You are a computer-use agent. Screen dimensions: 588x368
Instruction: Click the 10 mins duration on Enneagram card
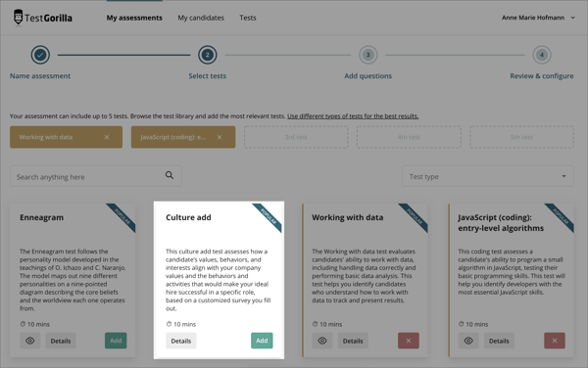click(35, 324)
